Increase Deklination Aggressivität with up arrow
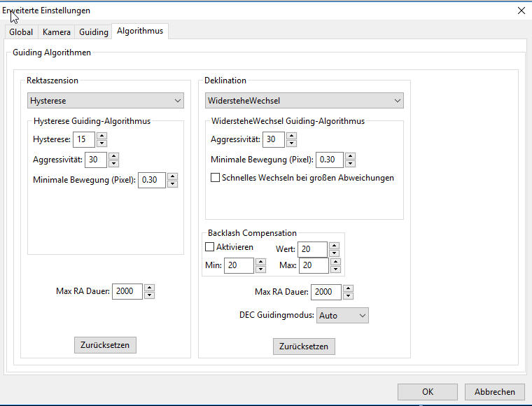Image resolution: width=532 pixels, height=406 pixels. pos(291,136)
